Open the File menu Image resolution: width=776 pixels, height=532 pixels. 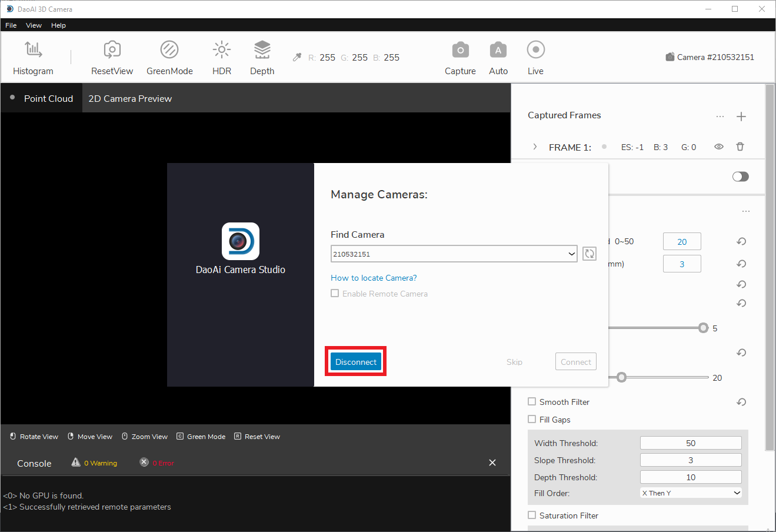[11, 25]
